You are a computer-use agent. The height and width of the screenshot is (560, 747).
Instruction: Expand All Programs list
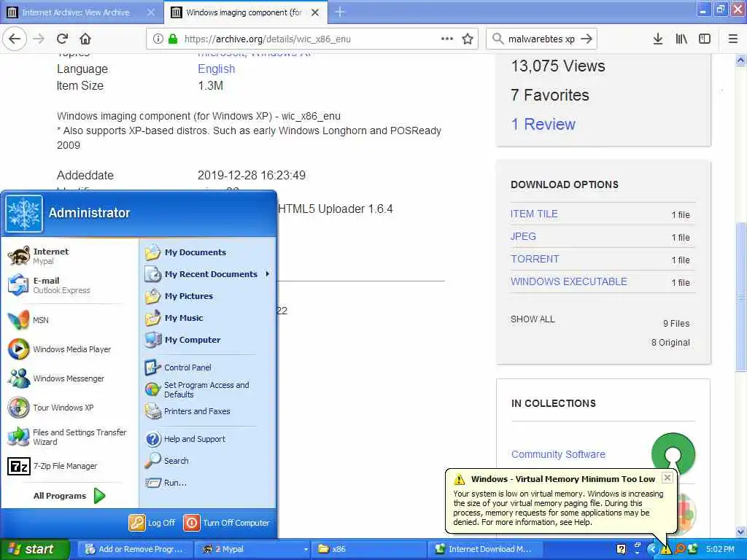(69, 496)
